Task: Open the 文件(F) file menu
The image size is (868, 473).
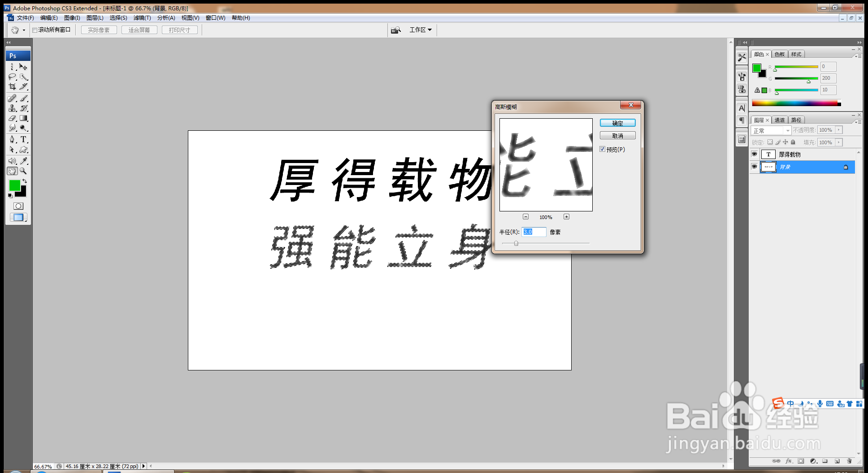Action: tap(25, 18)
